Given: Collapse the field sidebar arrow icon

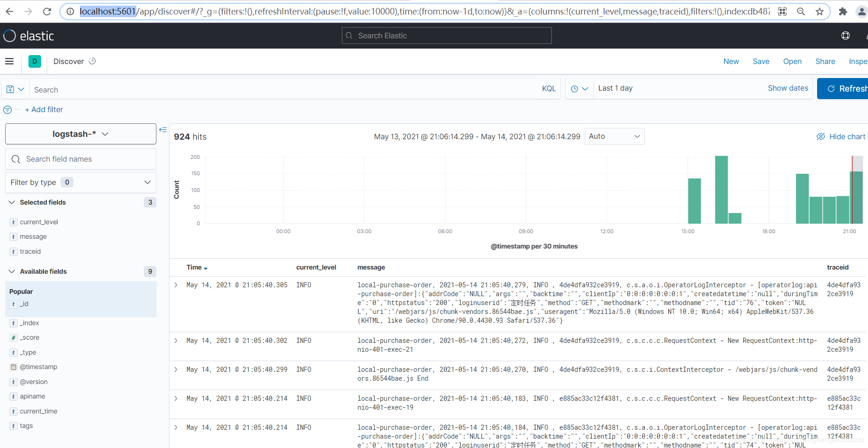Looking at the screenshot, I should pos(163,130).
